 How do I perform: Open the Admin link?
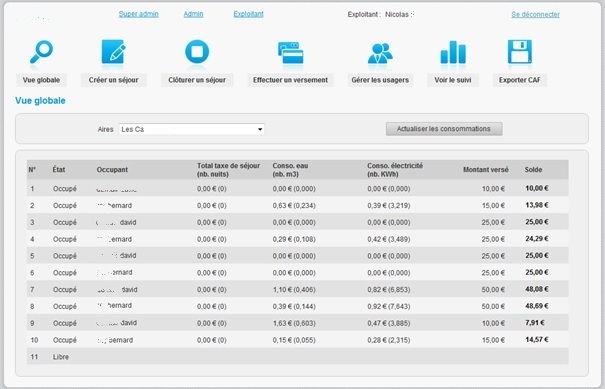(x=193, y=14)
